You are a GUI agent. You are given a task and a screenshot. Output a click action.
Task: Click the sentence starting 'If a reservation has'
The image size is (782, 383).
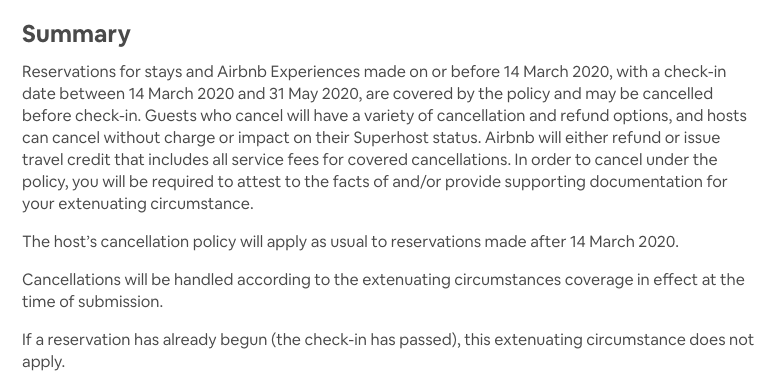coord(388,350)
